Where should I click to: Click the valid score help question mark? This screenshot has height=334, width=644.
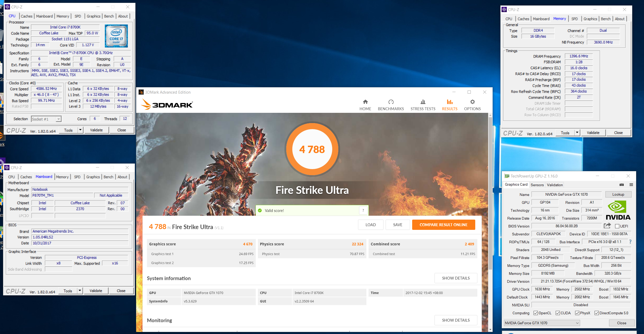363,210
